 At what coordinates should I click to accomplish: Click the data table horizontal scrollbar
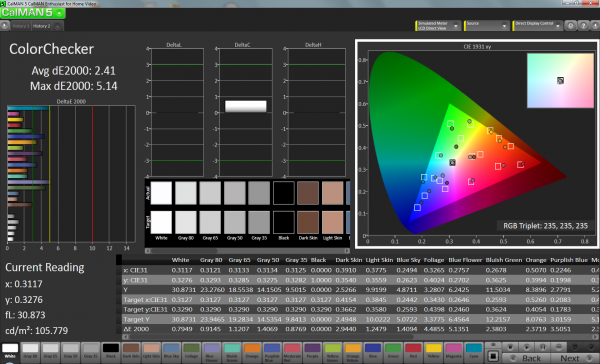[360, 337]
